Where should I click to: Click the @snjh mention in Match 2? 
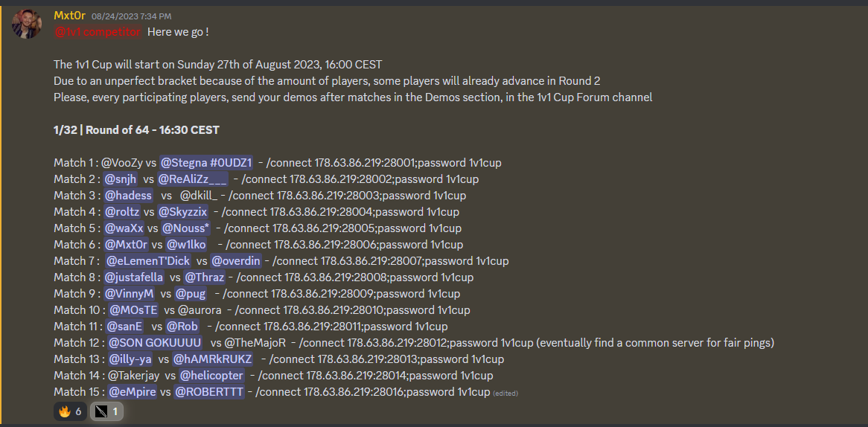click(x=120, y=179)
